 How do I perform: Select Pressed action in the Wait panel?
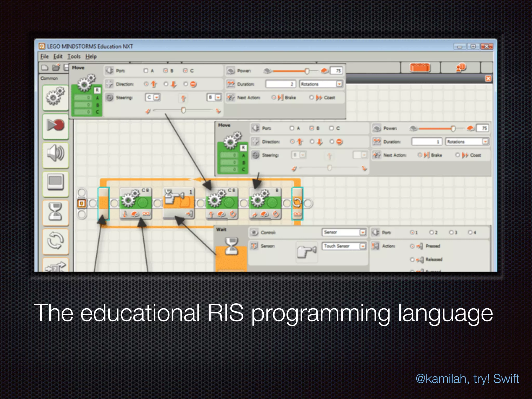pyautogui.click(x=412, y=246)
